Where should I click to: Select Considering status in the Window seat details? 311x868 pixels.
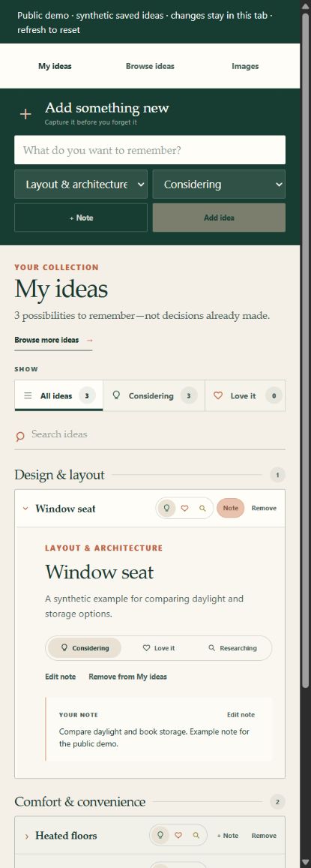pos(85,647)
